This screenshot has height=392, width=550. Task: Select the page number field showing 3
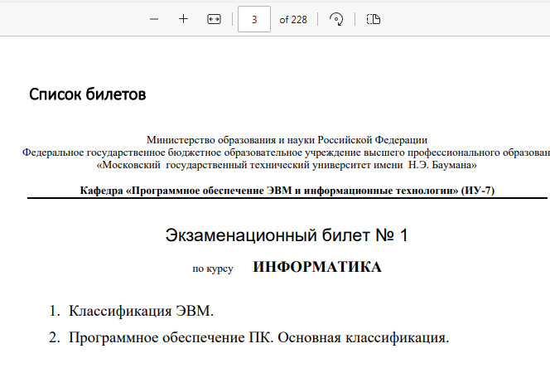click(254, 19)
